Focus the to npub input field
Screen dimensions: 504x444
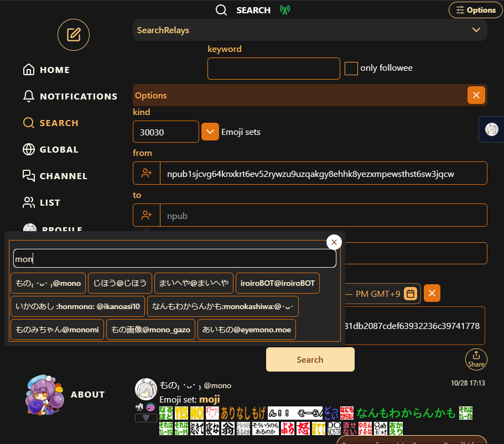(323, 215)
